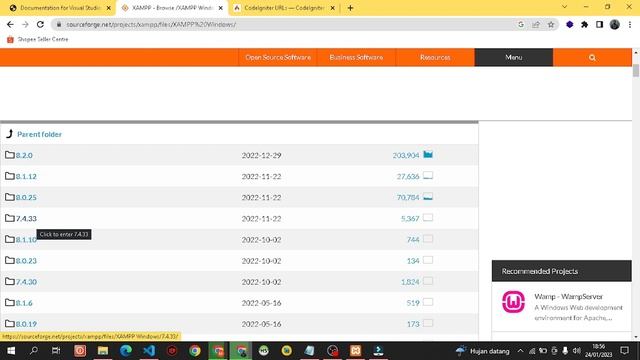Click the Google icon in address bar
640x360 pixels.
coord(521,24)
